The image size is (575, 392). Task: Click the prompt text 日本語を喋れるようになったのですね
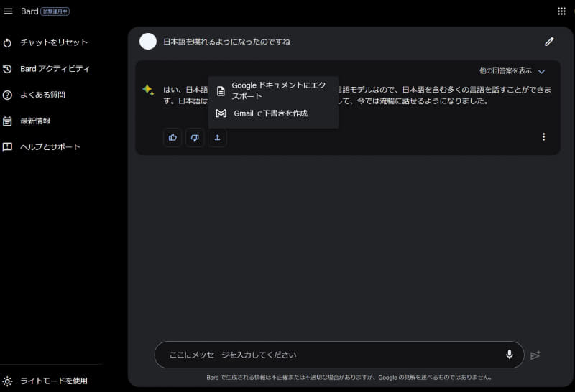226,42
